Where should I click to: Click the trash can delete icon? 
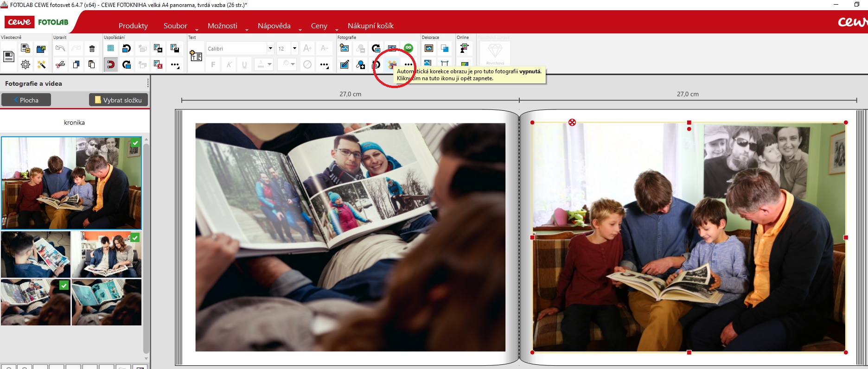coord(92,49)
